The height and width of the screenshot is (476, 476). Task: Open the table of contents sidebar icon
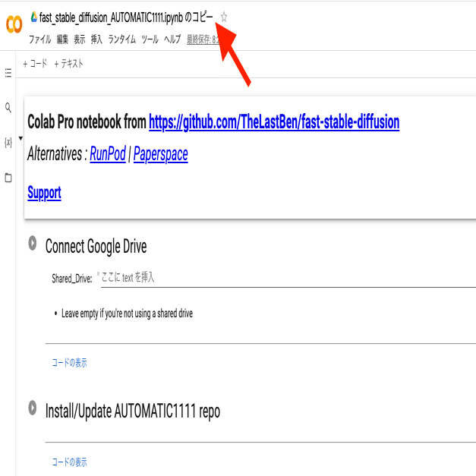pos(8,73)
